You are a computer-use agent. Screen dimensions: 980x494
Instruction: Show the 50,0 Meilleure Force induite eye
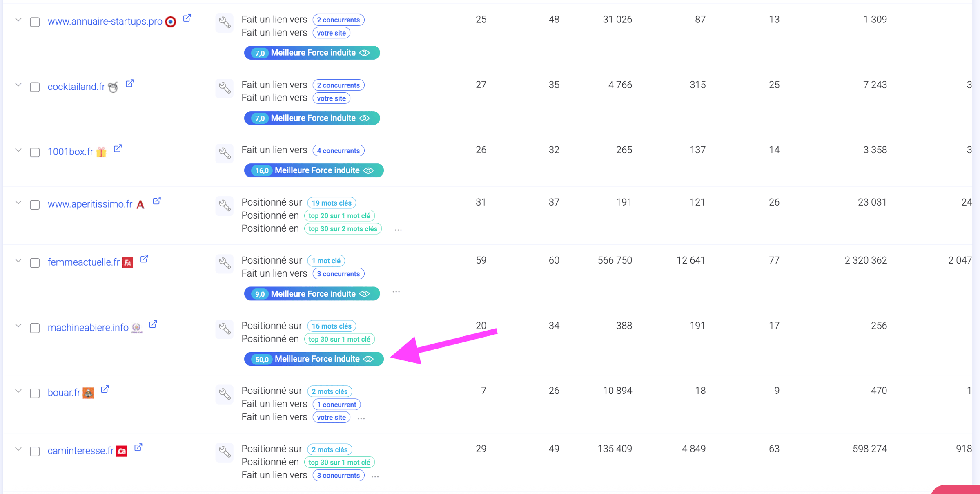click(x=369, y=359)
